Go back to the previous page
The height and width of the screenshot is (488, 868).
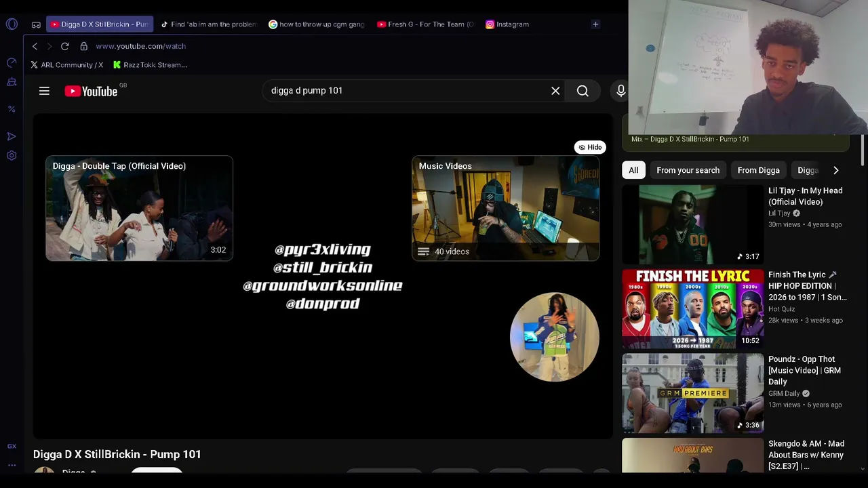tap(35, 46)
